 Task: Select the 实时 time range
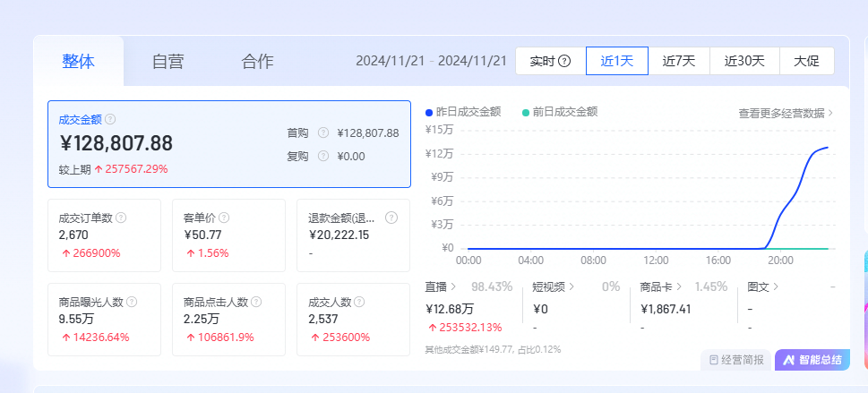click(x=550, y=61)
